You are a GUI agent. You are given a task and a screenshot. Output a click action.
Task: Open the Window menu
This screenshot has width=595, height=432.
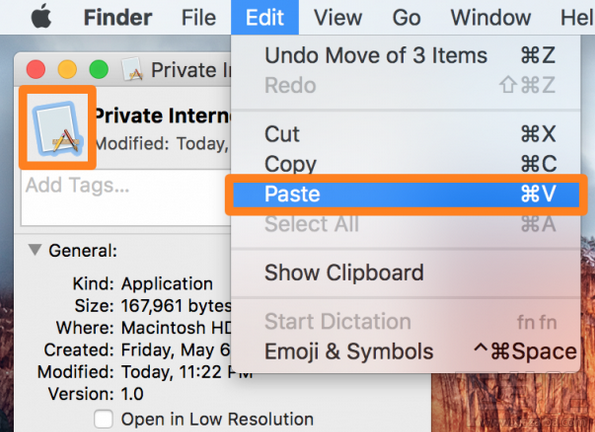tap(491, 17)
